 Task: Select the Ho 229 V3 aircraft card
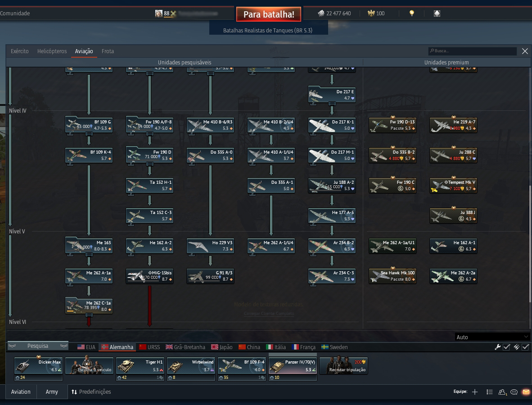click(210, 246)
